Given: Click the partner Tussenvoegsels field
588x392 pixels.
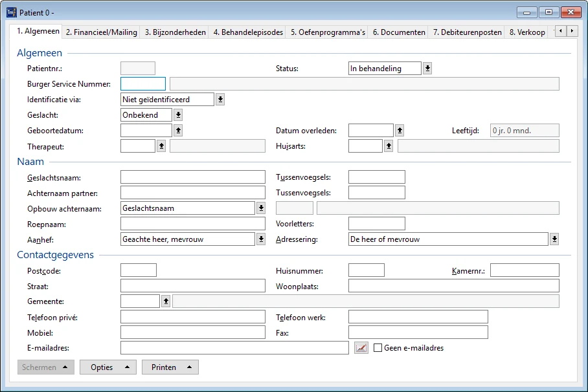Looking at the screenshot, I should coord(376,193).
